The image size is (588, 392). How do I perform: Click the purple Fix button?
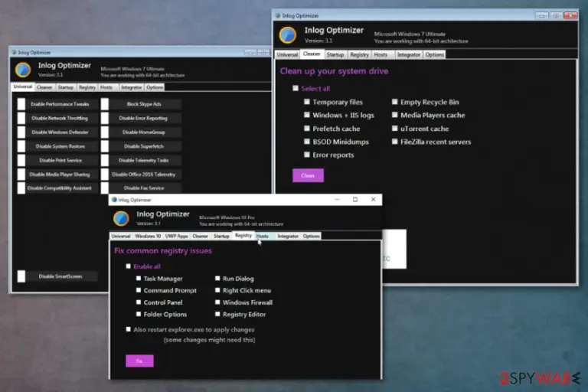[x=139, y=361]
